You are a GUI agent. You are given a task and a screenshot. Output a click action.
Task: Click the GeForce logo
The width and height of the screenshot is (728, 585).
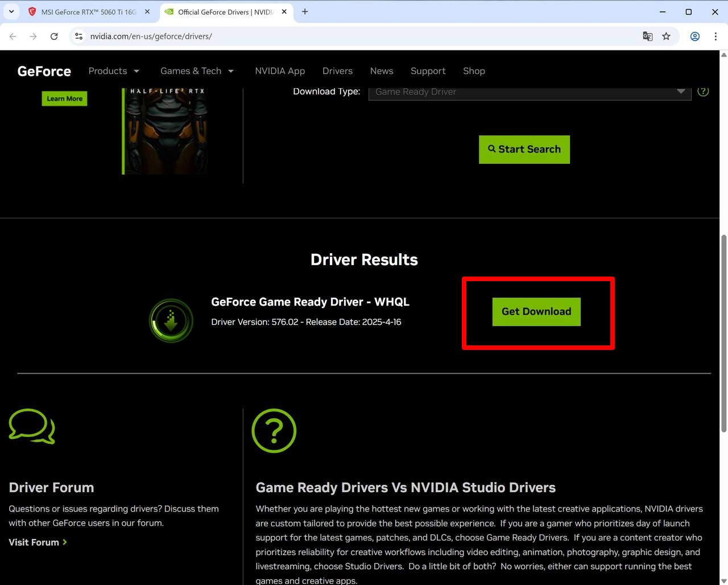pos(44,71)
